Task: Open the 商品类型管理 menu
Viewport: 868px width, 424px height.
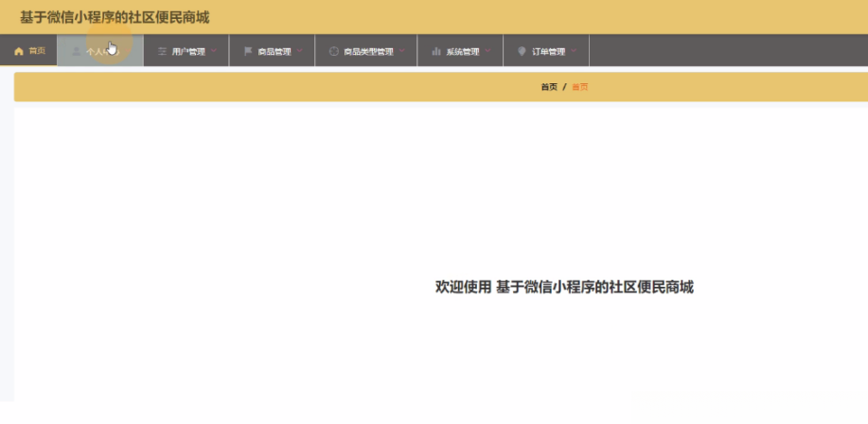Action: [x=366, y=50]
